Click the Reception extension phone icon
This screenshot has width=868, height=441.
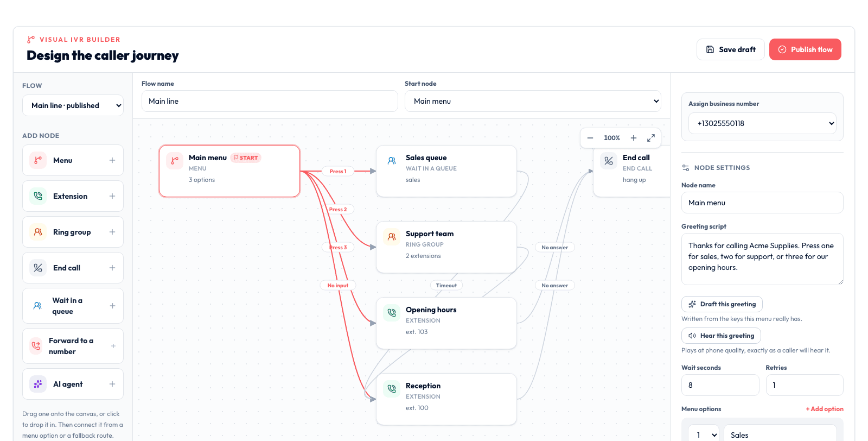pyautogui.click(x=392, y=389)
